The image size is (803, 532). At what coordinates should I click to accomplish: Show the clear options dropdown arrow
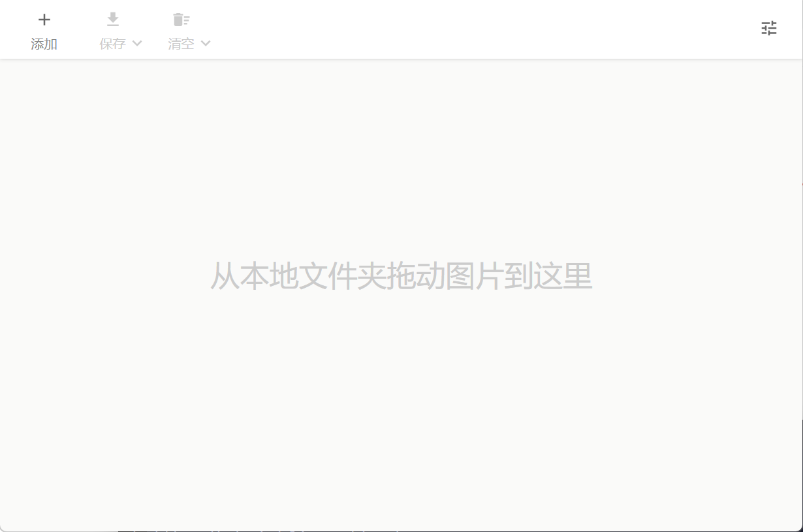coord(206,44)
